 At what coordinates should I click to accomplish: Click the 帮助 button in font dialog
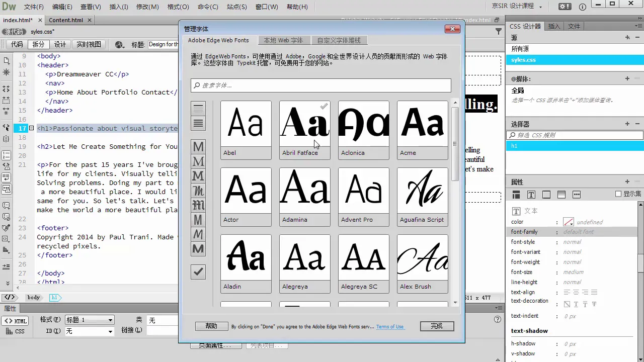coord(211,326)
